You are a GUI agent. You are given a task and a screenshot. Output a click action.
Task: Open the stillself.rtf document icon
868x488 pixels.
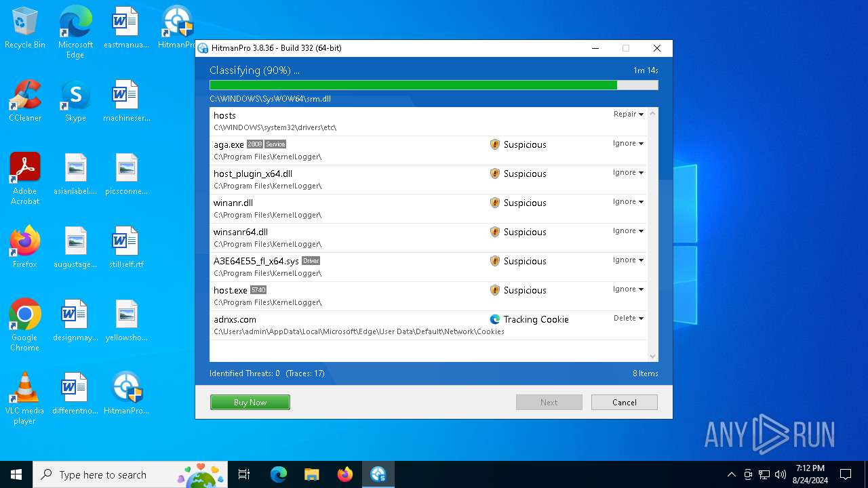click(126, 248)
